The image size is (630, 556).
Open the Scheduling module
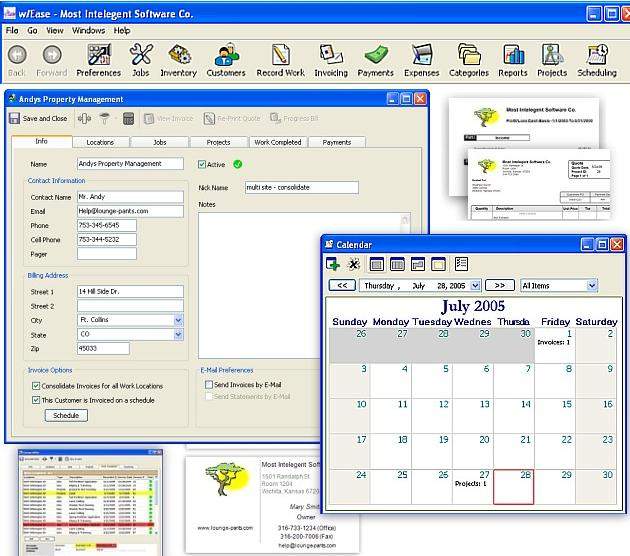(x=597, y=60)
